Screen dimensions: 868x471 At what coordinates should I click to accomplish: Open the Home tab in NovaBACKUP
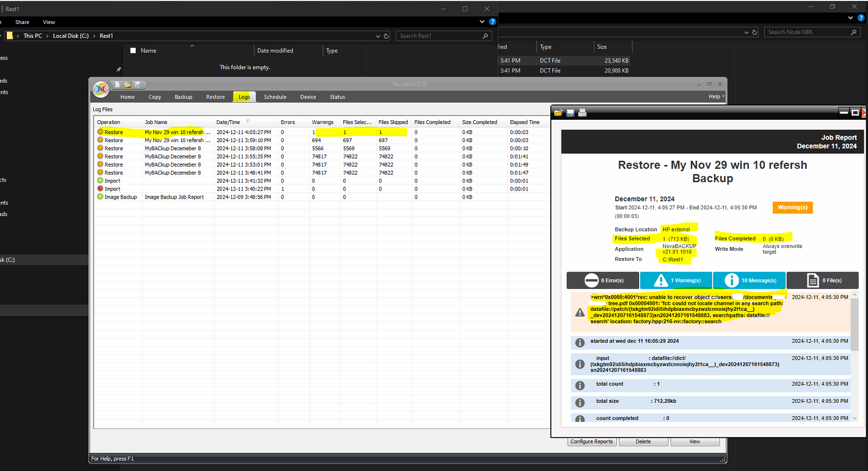point(127,97)
